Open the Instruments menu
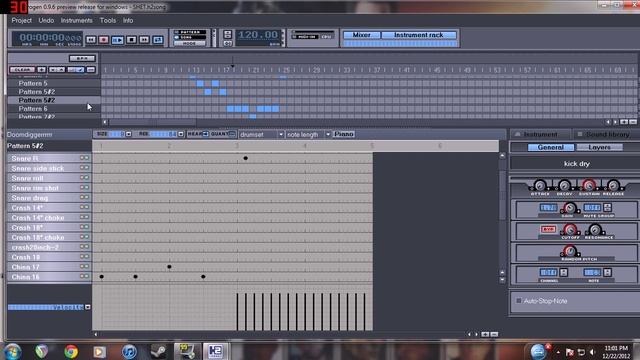 coord(76,20)
